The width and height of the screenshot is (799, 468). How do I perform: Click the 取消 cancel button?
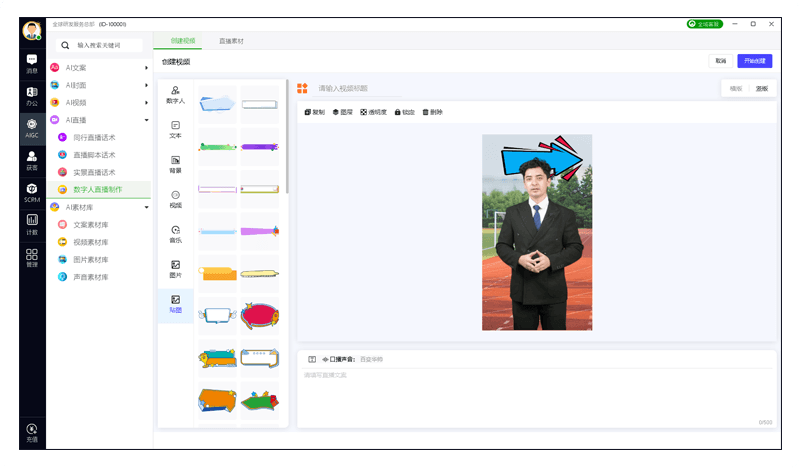coord(720,61)
